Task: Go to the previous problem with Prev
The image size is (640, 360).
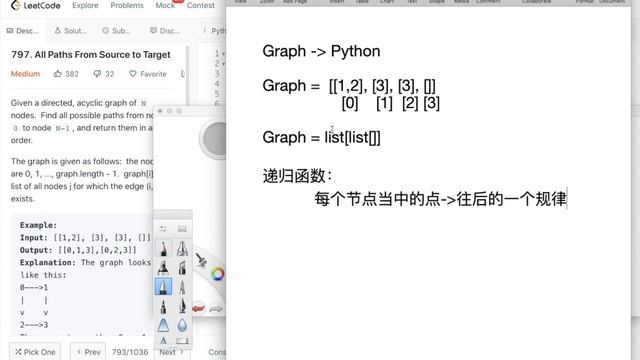Action: tap(88, 352)
